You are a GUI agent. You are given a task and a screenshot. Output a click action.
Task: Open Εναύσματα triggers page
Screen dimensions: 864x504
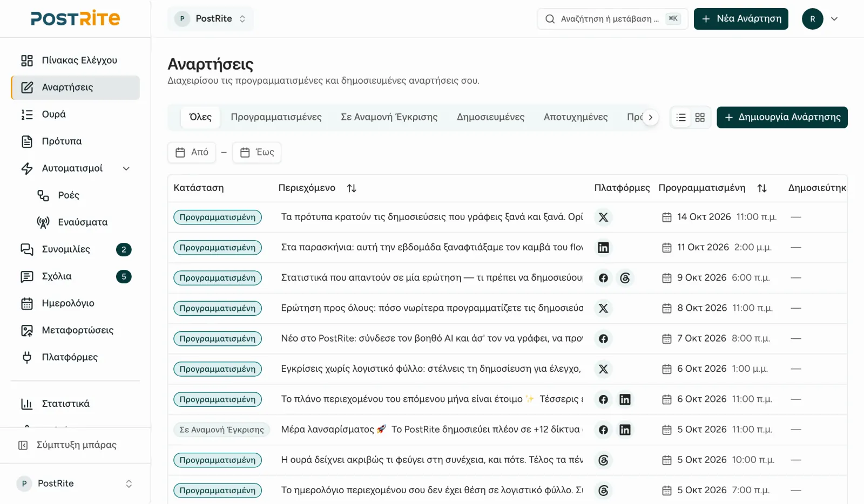tap(83, 222)
